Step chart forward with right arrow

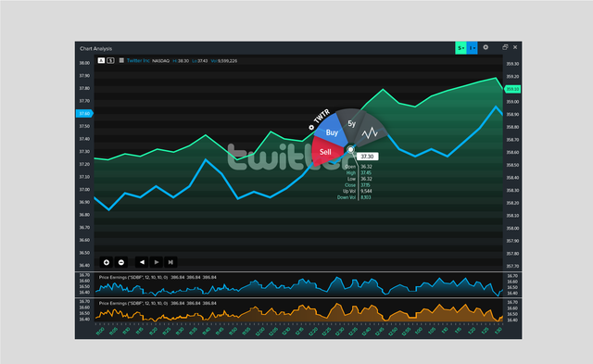click(x=157, y=262)
